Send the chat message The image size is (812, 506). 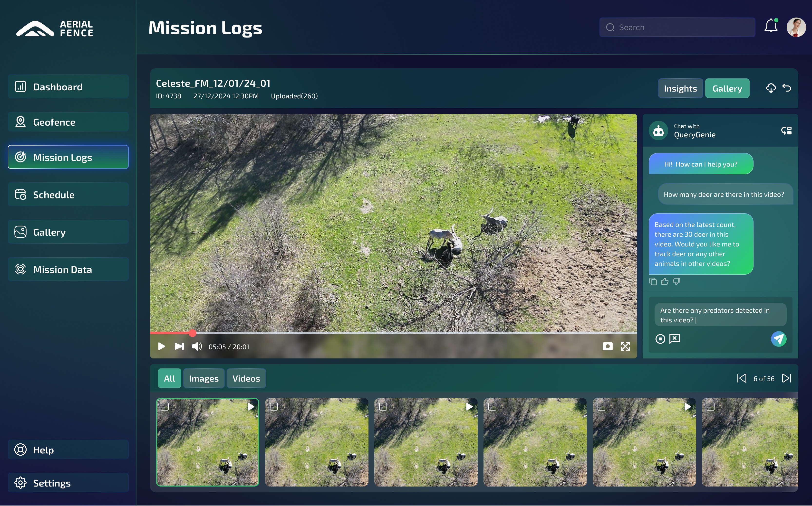point(779,339)
